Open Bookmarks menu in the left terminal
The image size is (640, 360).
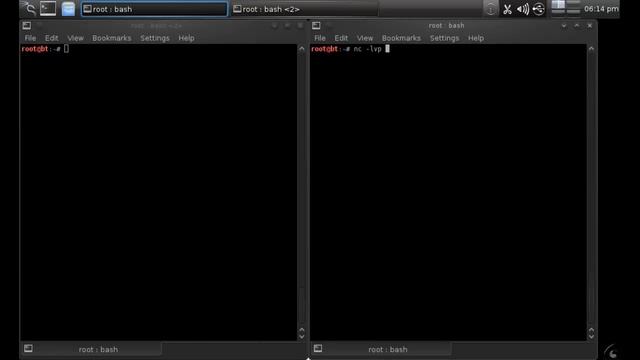tap(111, 38)
